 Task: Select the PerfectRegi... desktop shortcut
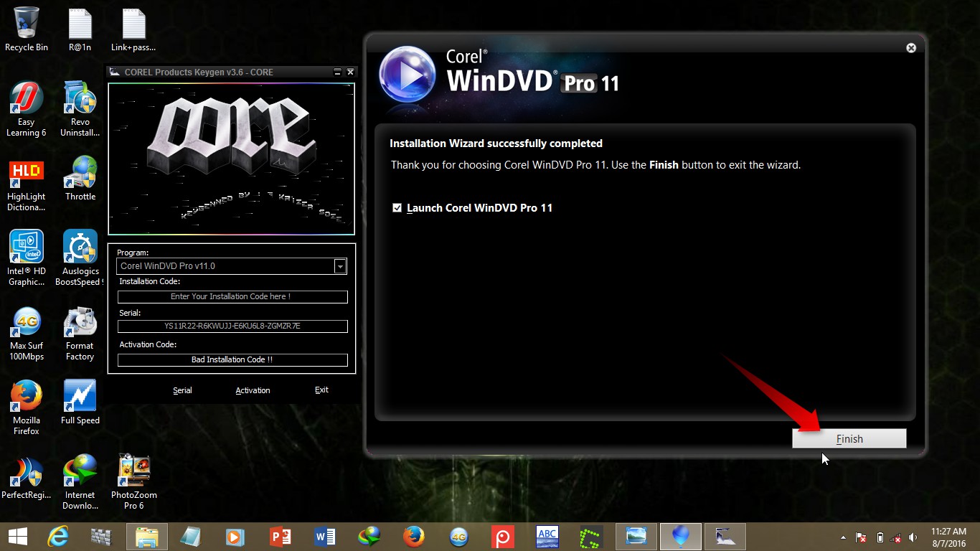(27, 477)
